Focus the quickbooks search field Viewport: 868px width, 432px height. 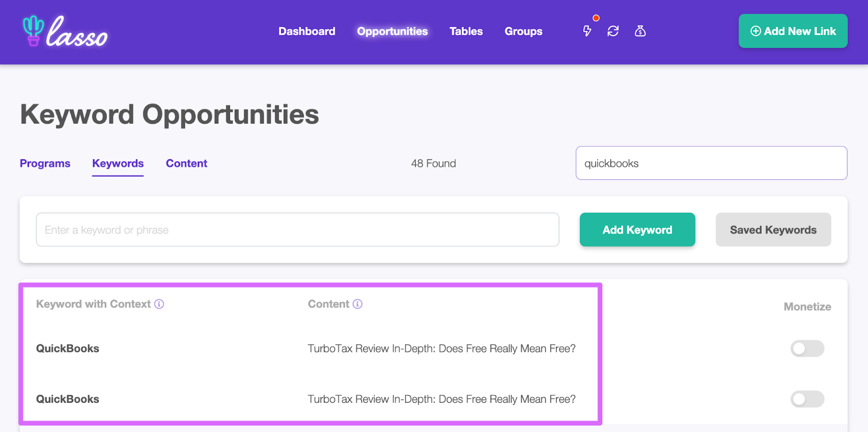(711, 163)
